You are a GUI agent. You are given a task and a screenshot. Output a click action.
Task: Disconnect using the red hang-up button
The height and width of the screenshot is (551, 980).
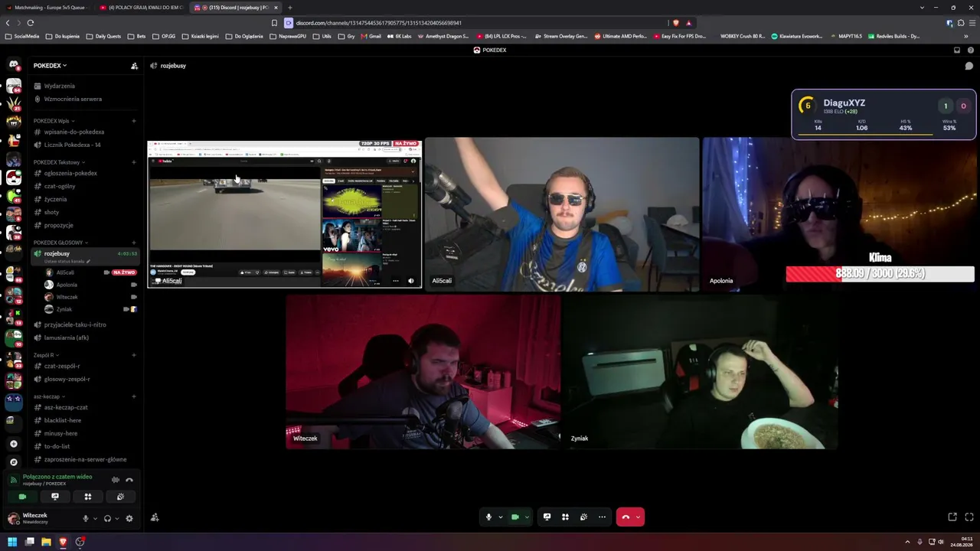626,517
